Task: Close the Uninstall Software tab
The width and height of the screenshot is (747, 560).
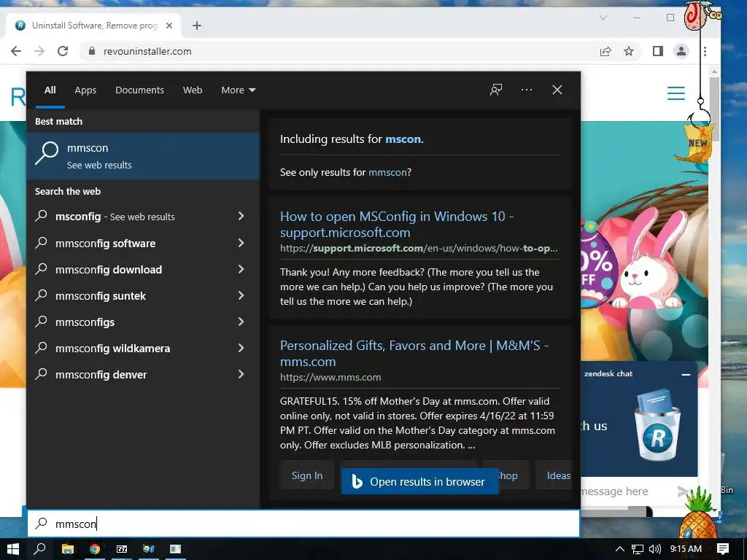Action: [169, 26]
